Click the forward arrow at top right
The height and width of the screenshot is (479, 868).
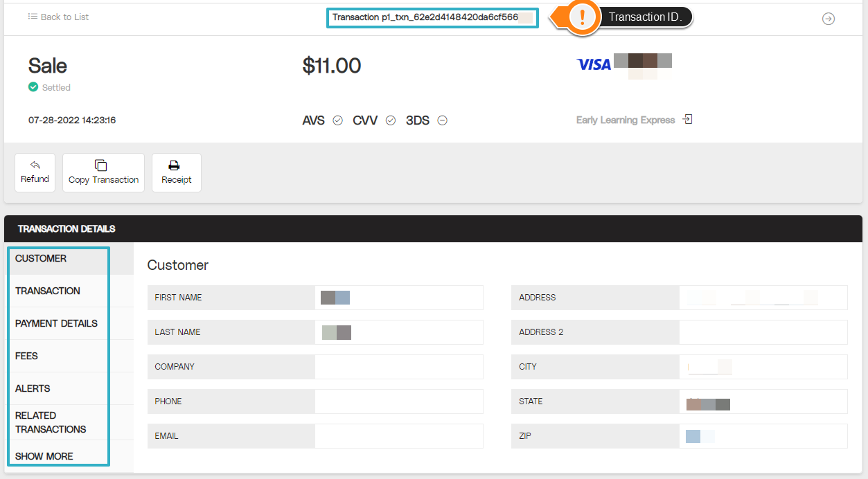pos(829,19)
